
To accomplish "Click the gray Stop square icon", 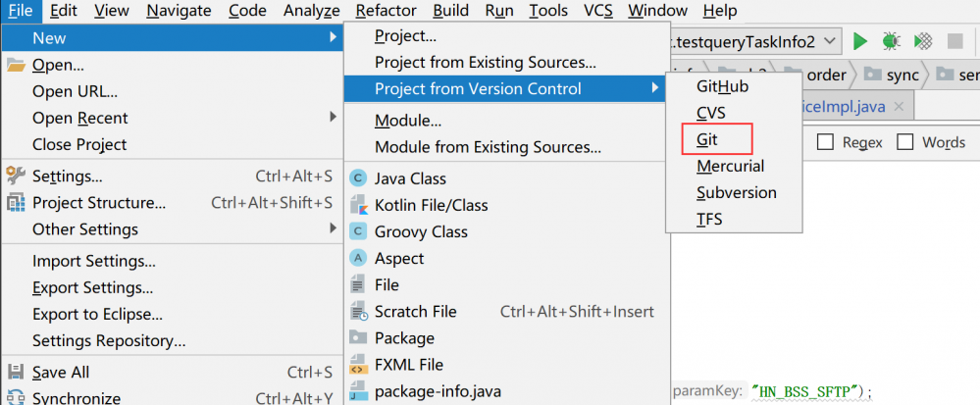I will coord(954,41).
